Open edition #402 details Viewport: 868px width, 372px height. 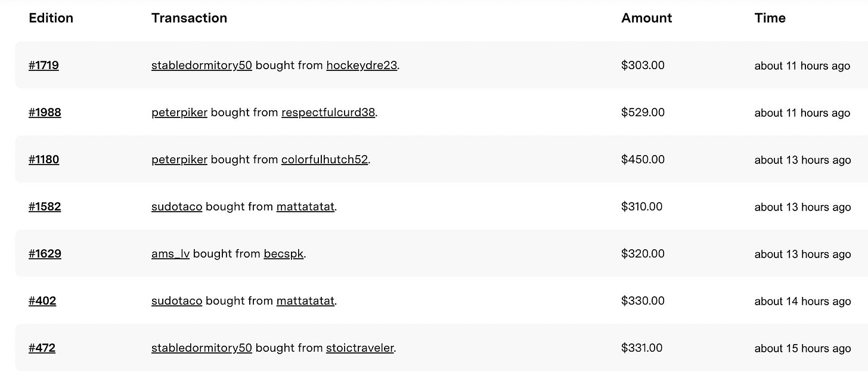[42, 301]
